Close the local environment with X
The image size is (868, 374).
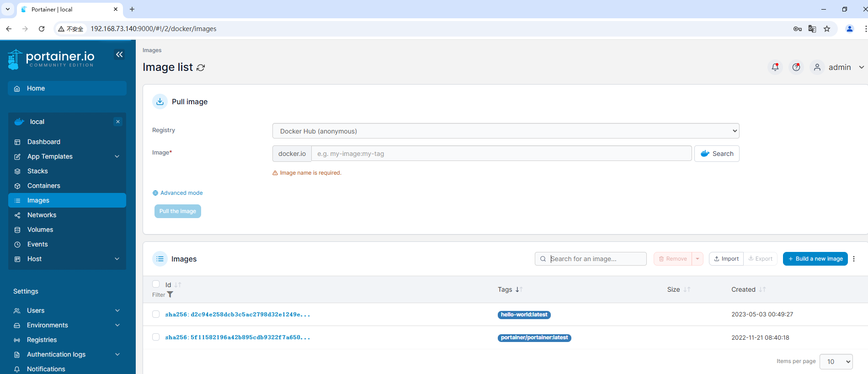(x=118, y=122)
